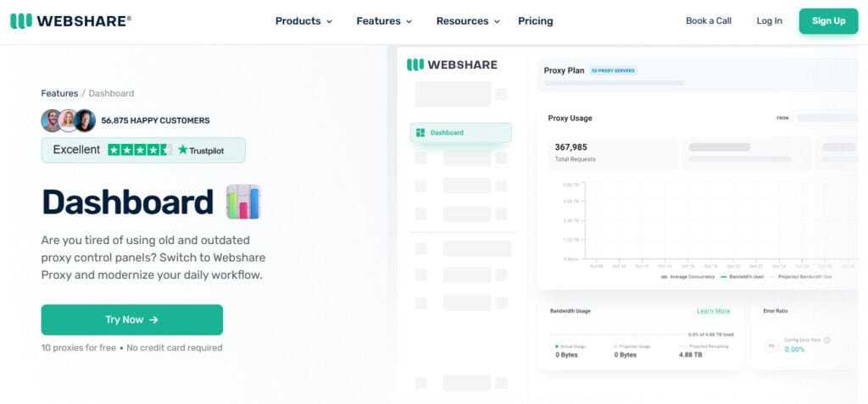Open the Resources dropdown menu
Image resolution: width=868 pixels, height=404 pixels.
468,21
